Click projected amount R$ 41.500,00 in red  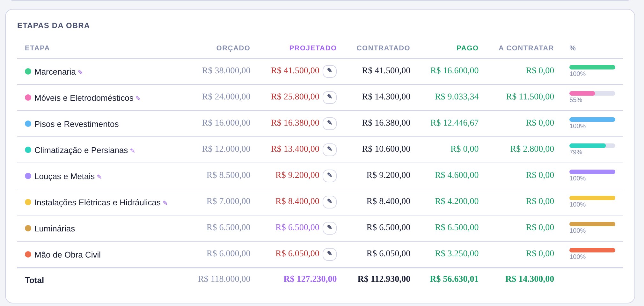[295, 70]
